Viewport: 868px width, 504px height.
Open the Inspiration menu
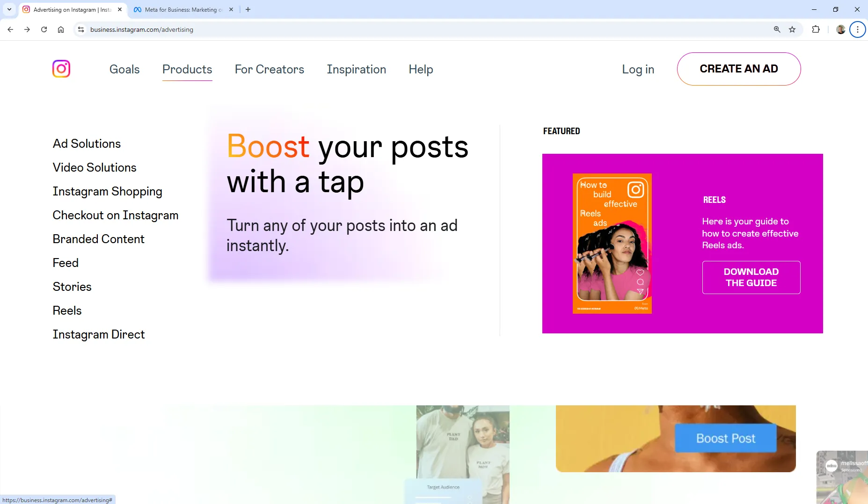point(357,69)
